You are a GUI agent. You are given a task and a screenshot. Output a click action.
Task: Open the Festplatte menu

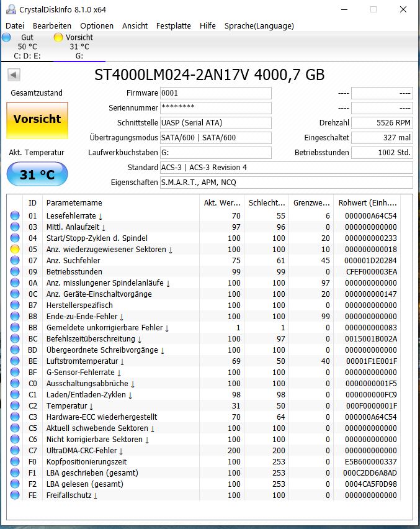(x=173, y=25)
